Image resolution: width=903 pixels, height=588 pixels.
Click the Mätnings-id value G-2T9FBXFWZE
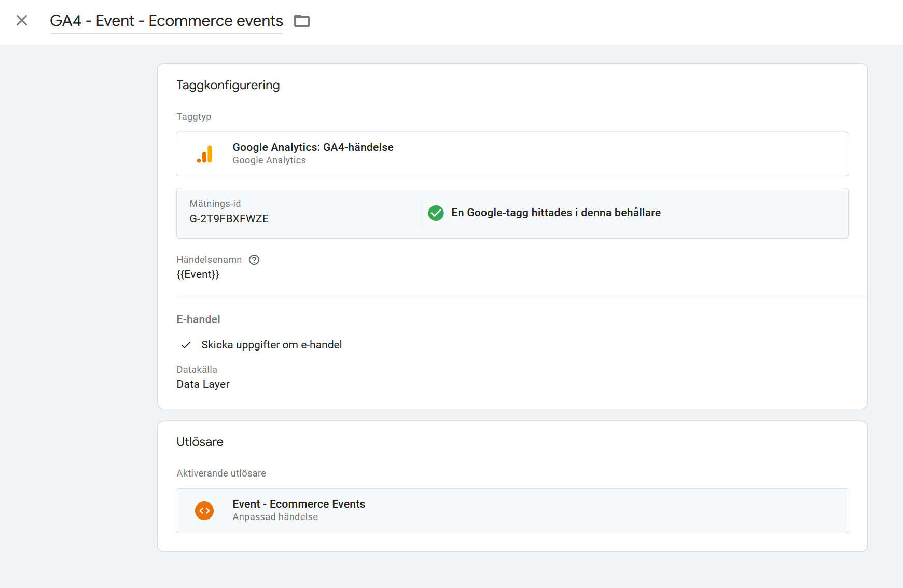[229, 219]
